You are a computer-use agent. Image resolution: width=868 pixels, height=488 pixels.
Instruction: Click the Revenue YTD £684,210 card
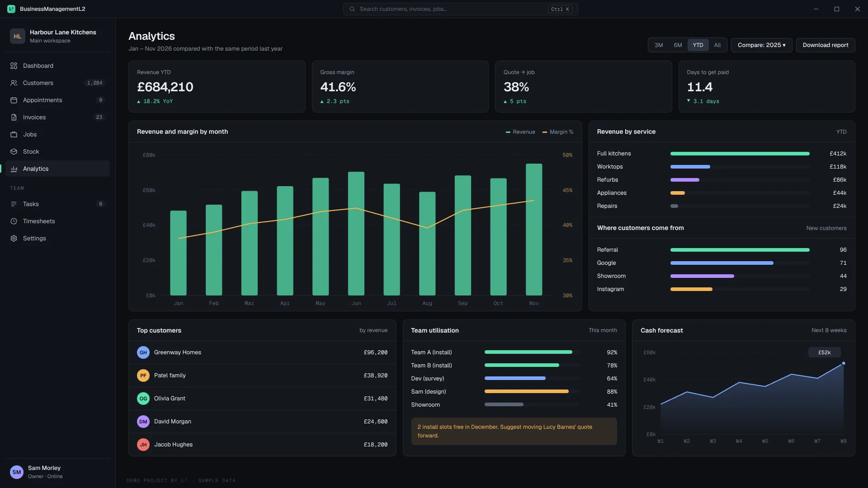point(217,87)
